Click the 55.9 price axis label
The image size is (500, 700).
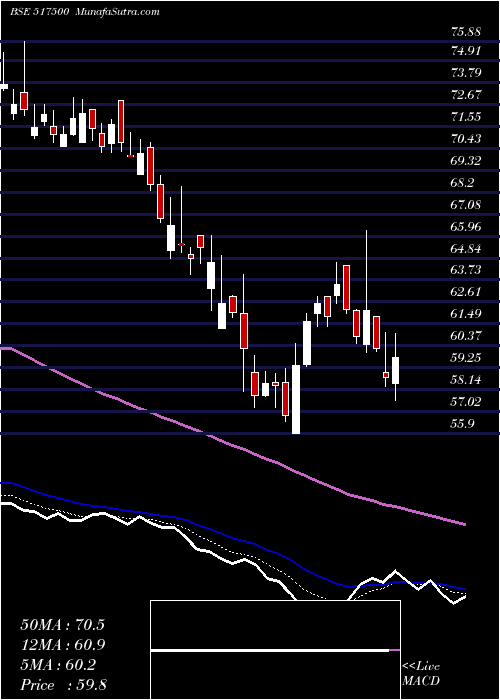[463, 424]
